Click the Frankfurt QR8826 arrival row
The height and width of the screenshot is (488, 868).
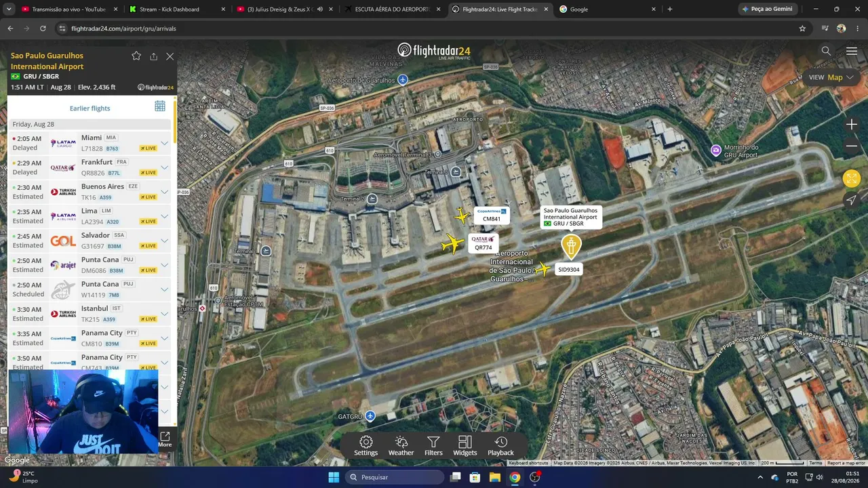(90, 167)
